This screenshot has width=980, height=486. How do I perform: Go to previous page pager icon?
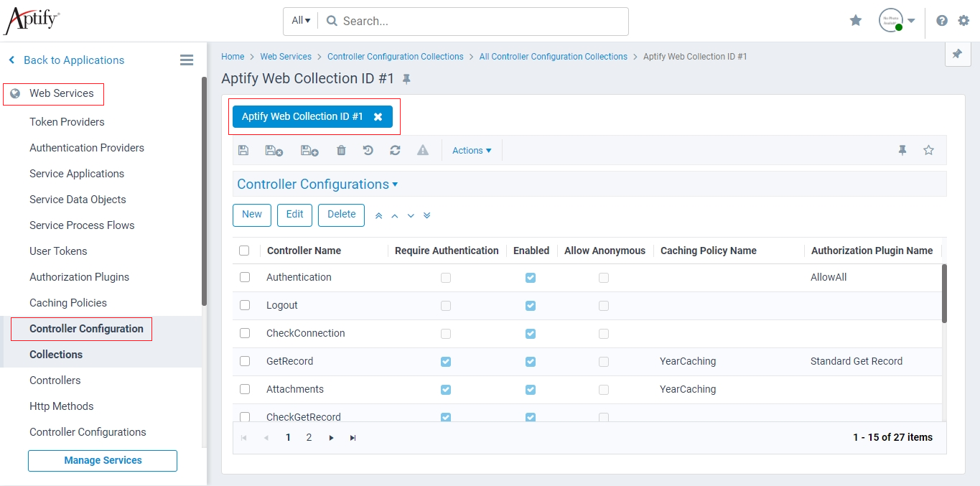[266, 438]
